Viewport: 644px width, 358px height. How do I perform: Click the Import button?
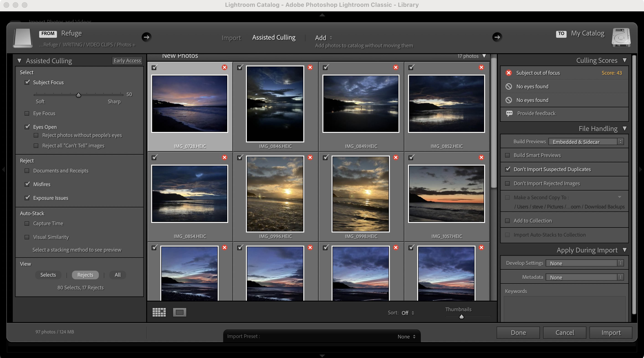611,333
